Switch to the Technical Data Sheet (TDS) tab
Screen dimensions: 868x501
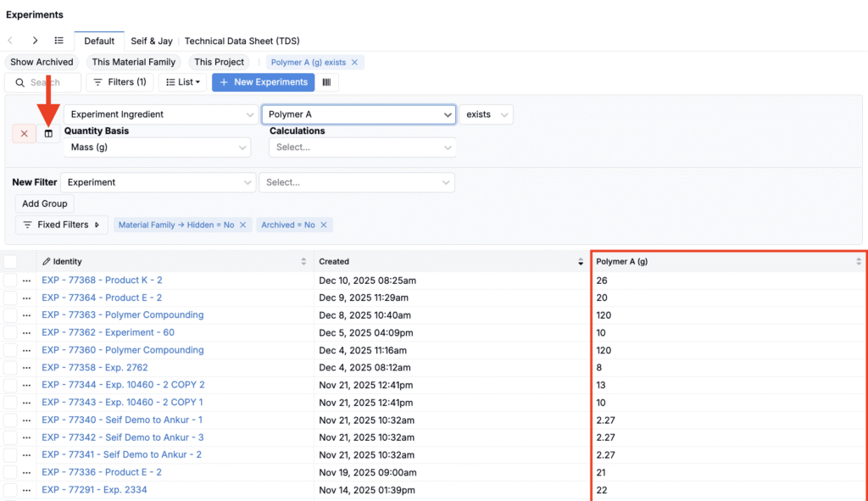[242, 41]
